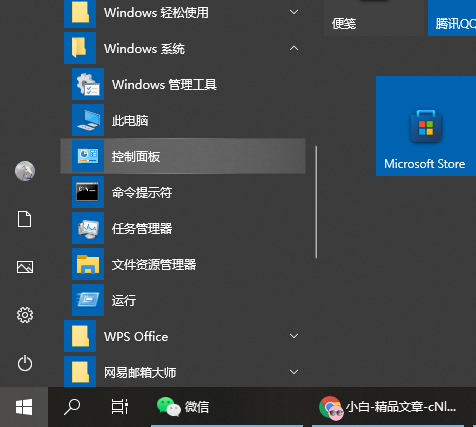Click the Windows 系统 folder icon
Image resolution: width=476 pixels, height=427 pixels.
tap(80, 48)
